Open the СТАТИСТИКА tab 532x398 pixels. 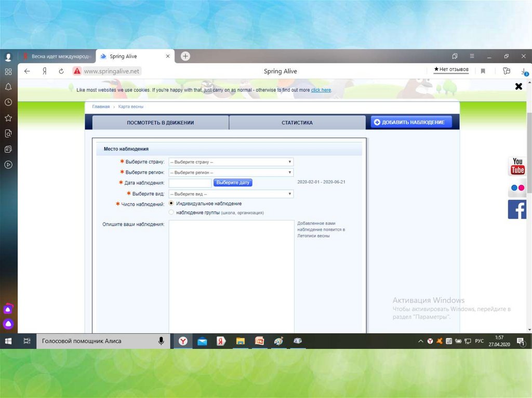297,122
